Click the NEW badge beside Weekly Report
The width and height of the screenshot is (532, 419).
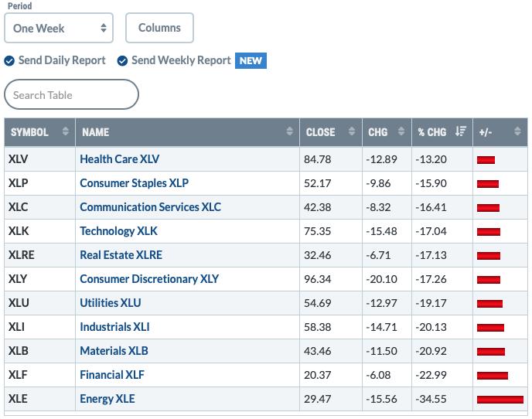point(251,61)
